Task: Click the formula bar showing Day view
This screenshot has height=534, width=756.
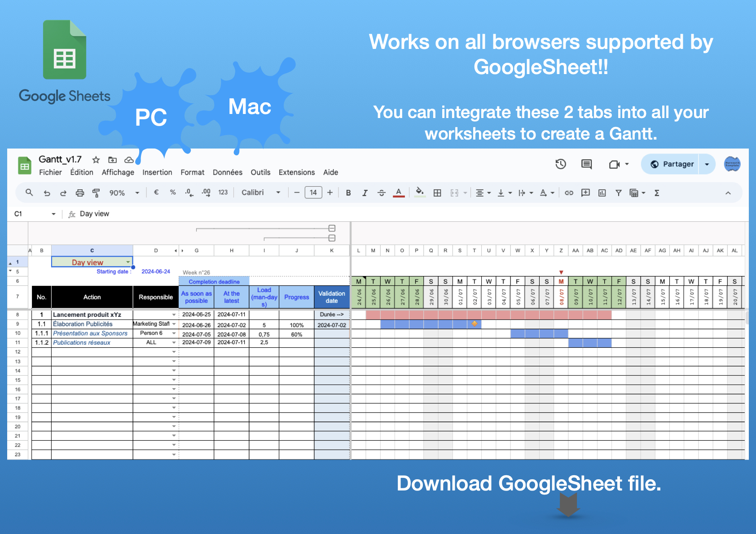Action: pyautogui.click(x=94, y=214)
